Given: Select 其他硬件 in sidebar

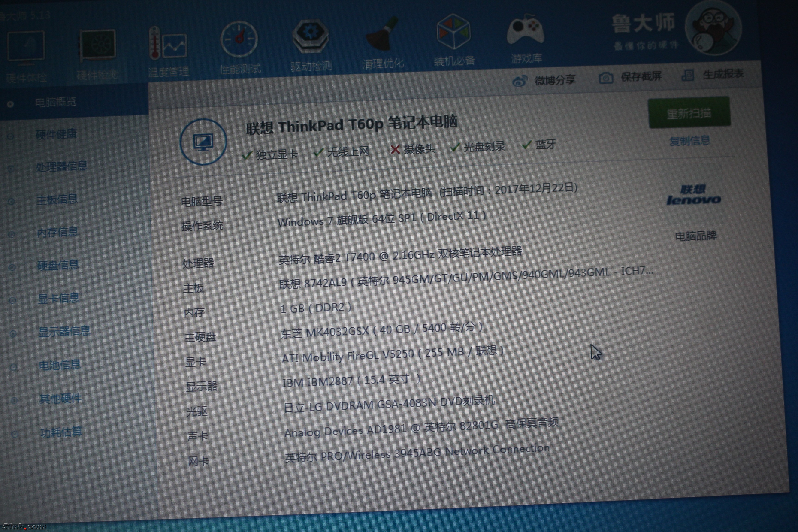Looking at the screenshot, I should coord(60,398).
